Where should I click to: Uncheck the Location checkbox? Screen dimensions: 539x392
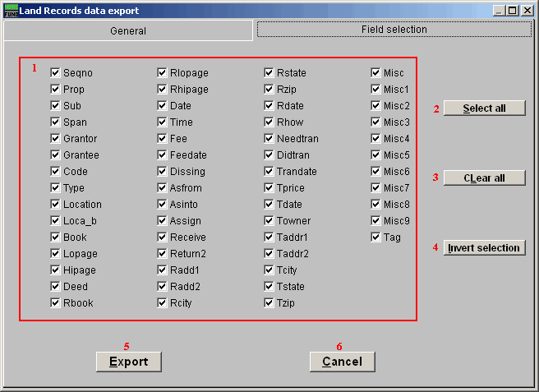(x=55, y=205)
